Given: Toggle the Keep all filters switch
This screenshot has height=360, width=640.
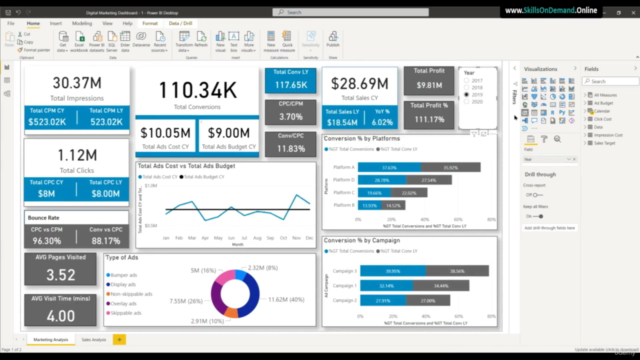Looking at the screenshot, I should [538, 216].
